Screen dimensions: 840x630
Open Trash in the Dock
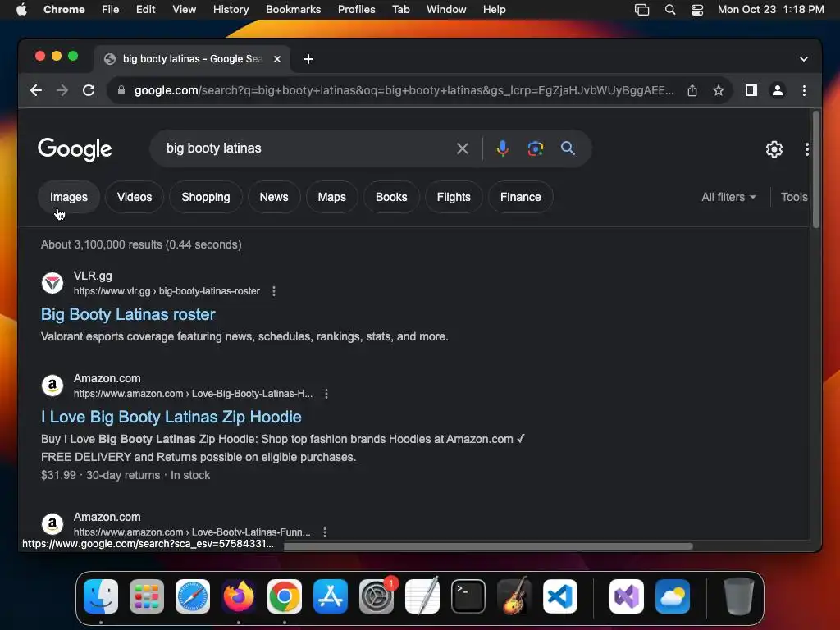(x=739, y=596)
